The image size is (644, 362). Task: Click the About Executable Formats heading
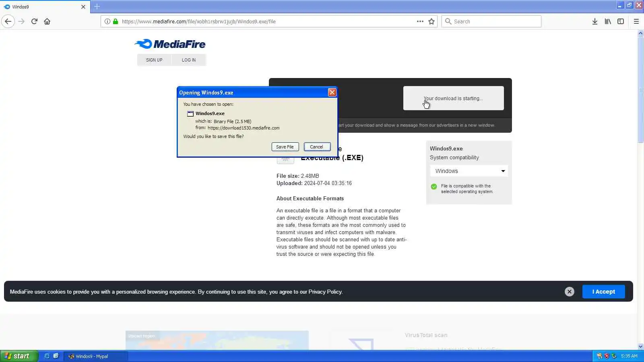310,198
